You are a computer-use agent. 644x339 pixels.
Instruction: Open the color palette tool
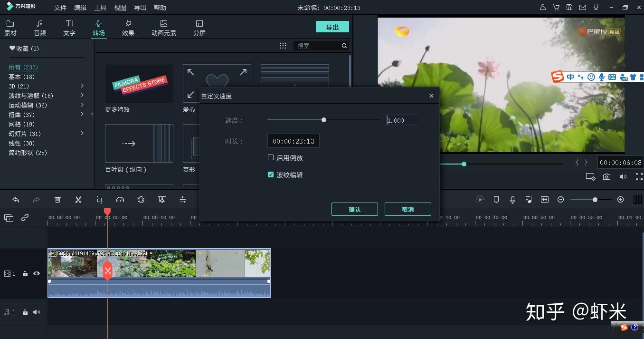141,200
